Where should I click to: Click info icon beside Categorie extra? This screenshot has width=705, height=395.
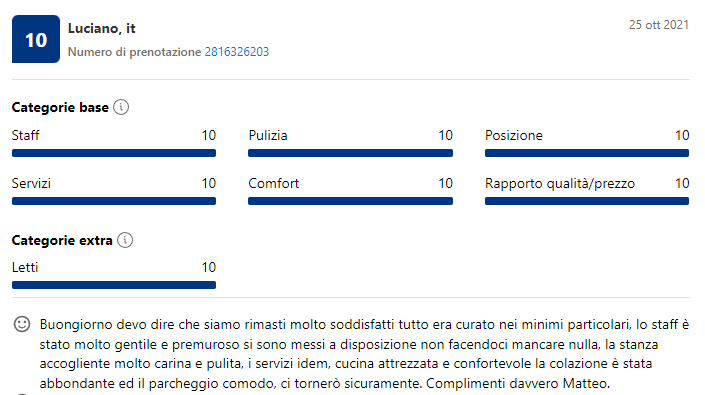125,240
